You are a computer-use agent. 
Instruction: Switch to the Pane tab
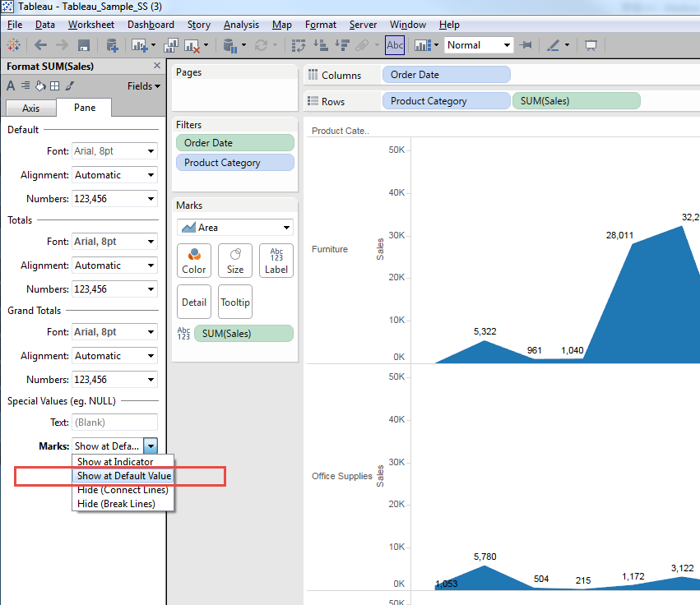pos(85,108)
